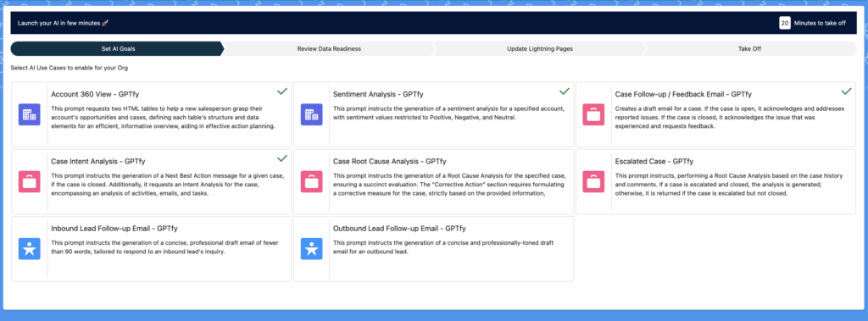868x321 pixels.
Task: Uncheck the Case Intent Analysis green checkmark
Action: pos(282,158)
